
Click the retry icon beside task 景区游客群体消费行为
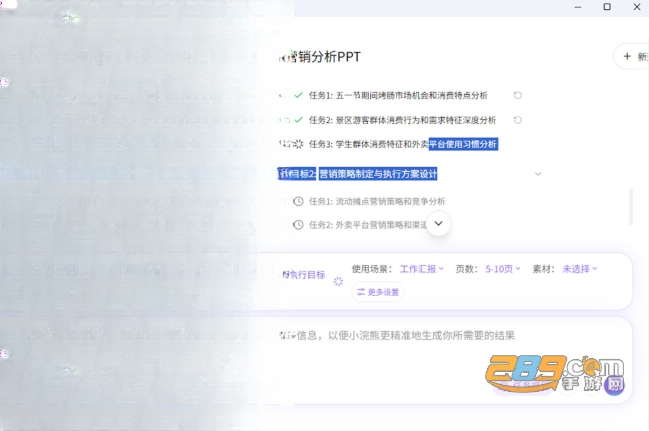517,120
